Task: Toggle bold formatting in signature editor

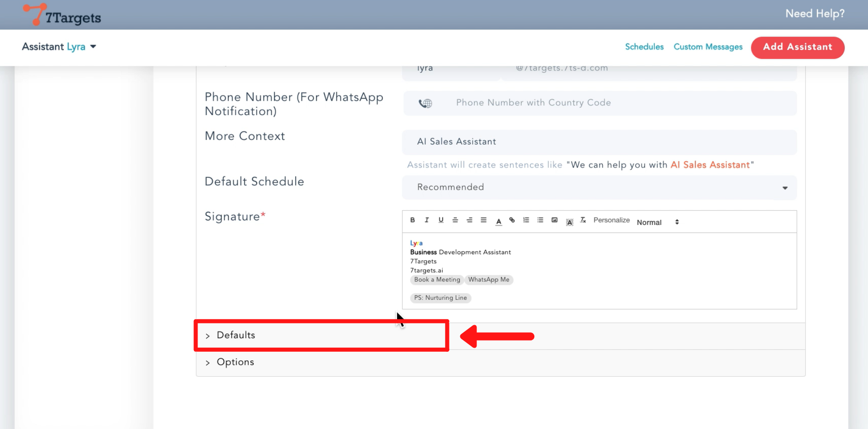Action: 412,220
